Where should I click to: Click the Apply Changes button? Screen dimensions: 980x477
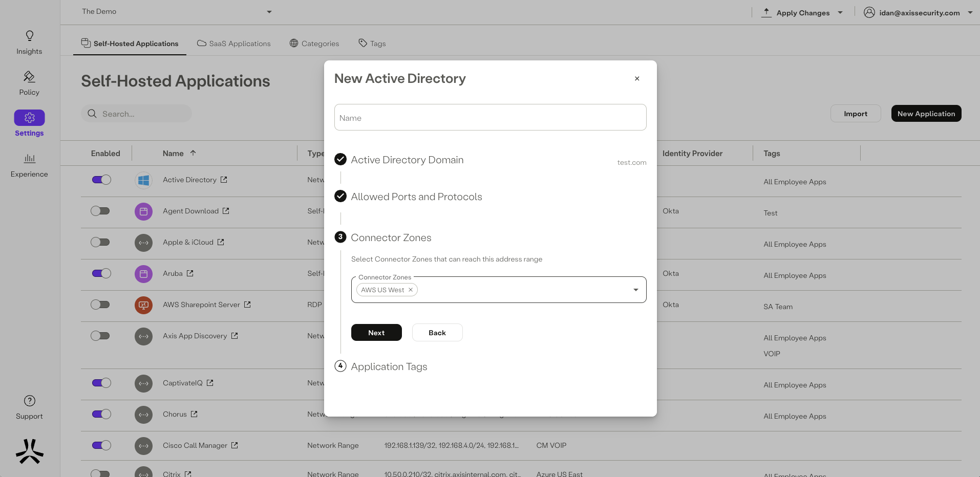click(802, 13)
